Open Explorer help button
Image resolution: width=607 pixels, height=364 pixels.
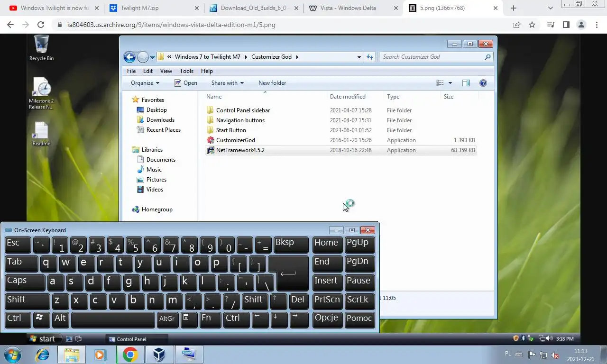click(x=483, y=83)
